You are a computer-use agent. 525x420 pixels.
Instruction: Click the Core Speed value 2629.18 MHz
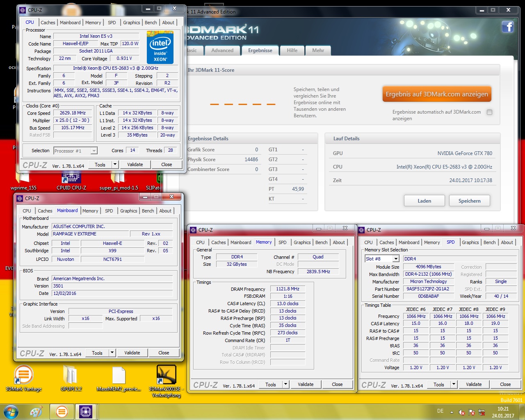pyautogui.click(x=73, y=113)
